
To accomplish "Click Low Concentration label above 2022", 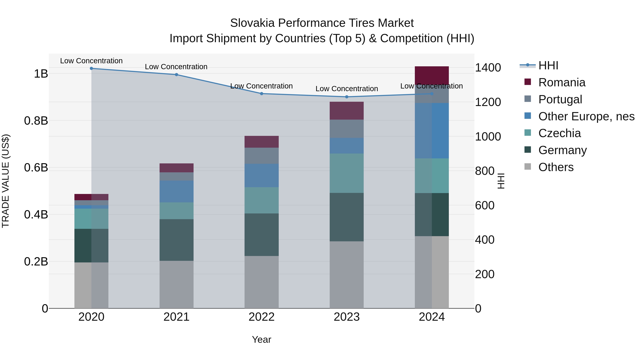I will click(262, 86).
